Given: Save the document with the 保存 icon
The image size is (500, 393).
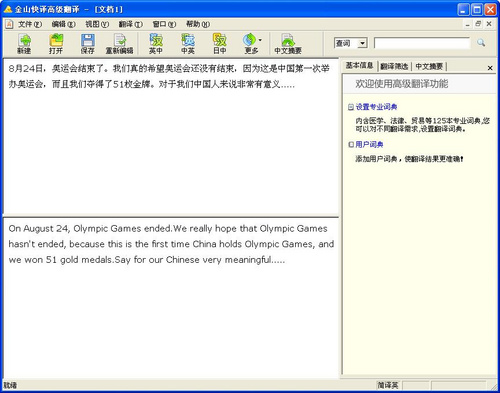Looking at the screenshot, I should point(87,44).
